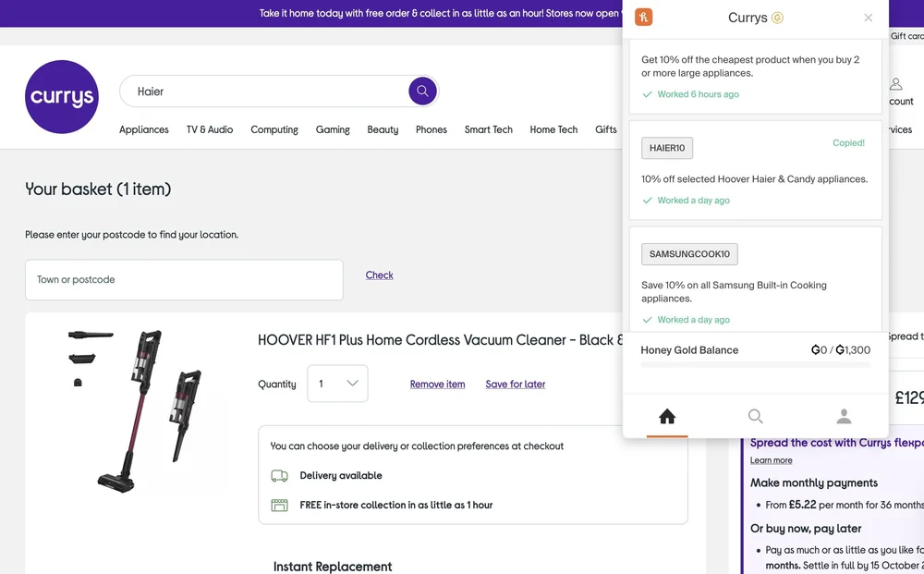Viewport: 924px width, 574px height.
Task: Open the Quantity dropdown
Action: point(337,384)
